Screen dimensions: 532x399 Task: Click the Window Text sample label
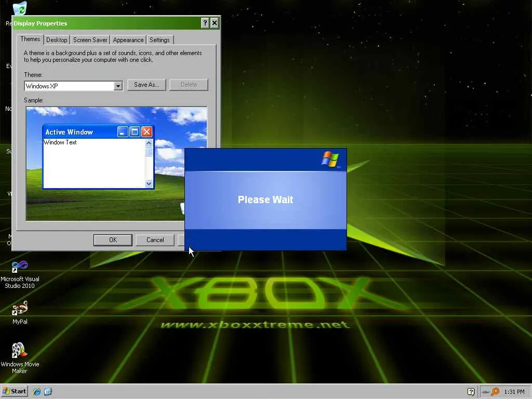pos(60,142)
